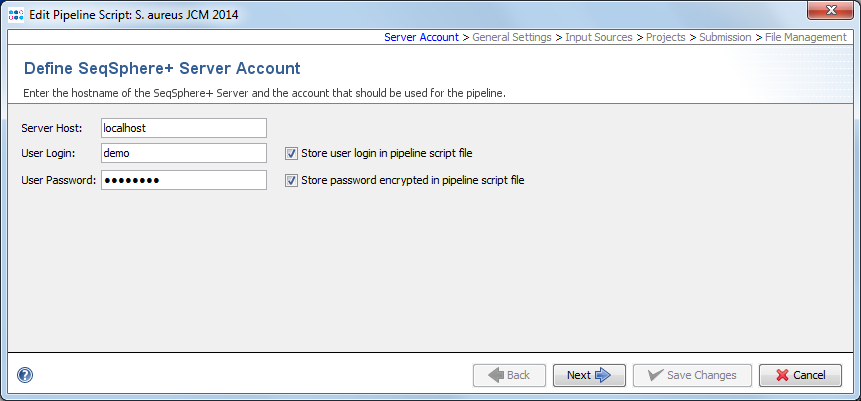Click the Next button

(x=589, y=375)
